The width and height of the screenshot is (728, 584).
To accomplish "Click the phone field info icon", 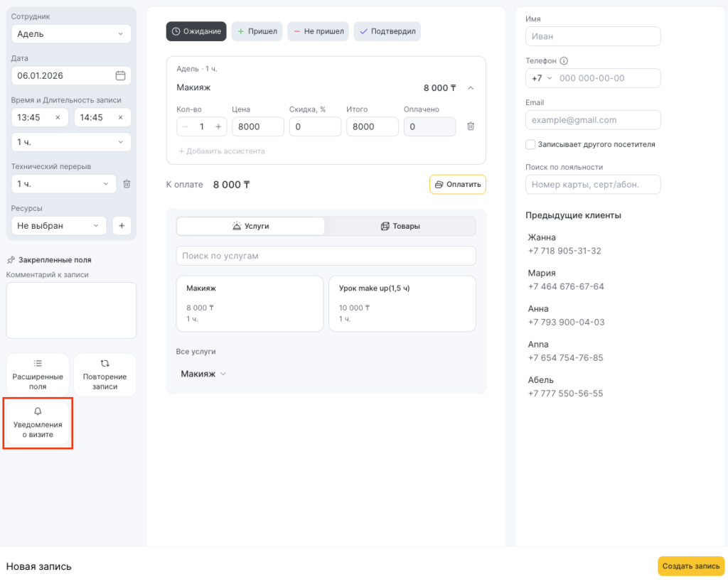I will 564,61.
